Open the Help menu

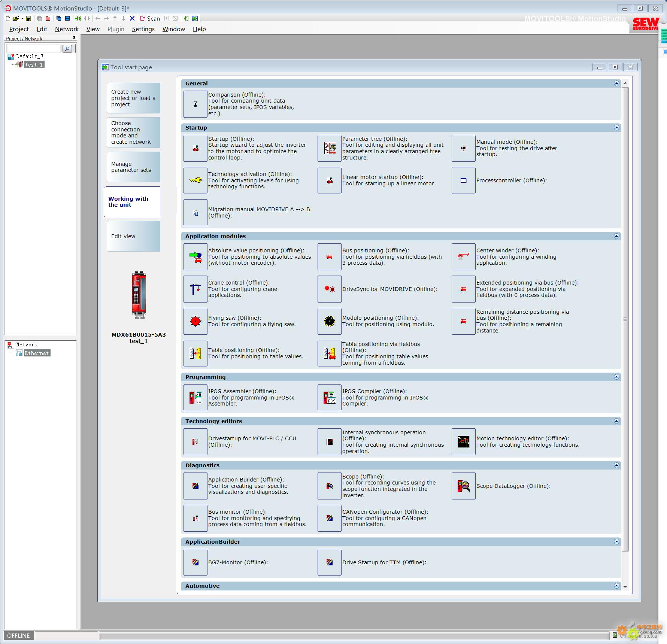click(x=199, y=29)
